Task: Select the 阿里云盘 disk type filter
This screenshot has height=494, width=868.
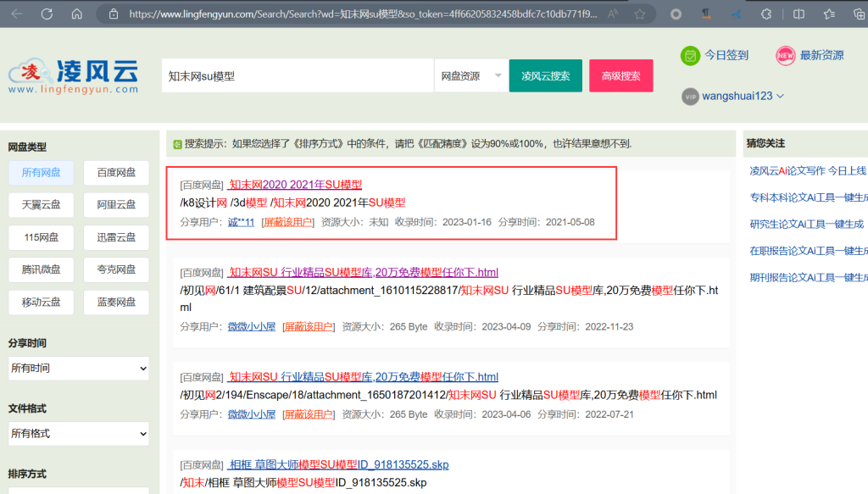Action: (115, 204)
